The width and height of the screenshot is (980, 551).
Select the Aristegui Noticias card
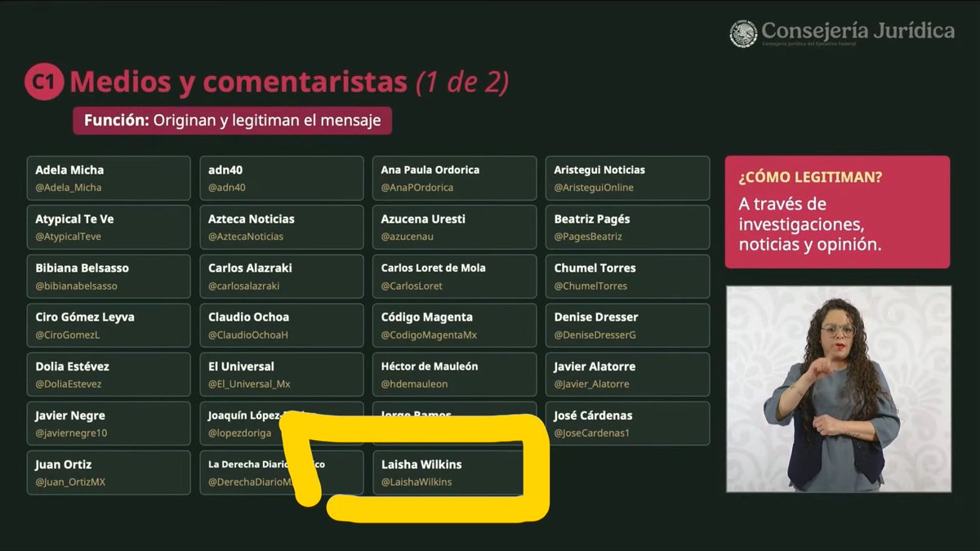[x=628, y=178]
